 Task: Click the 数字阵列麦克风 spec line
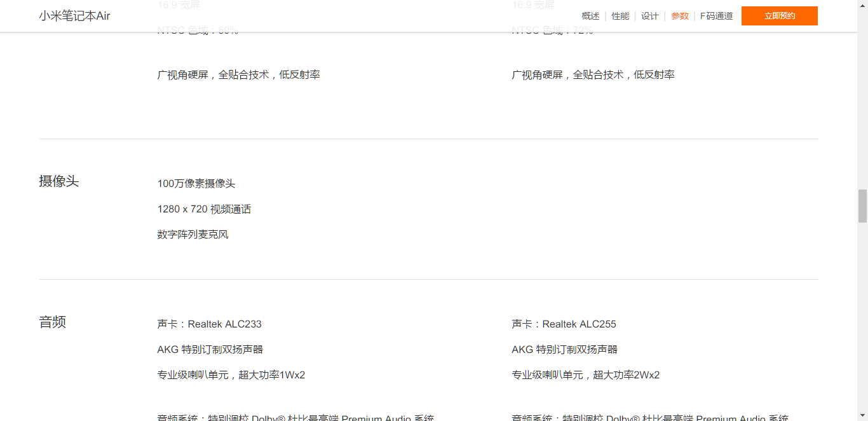pos(193,235)
